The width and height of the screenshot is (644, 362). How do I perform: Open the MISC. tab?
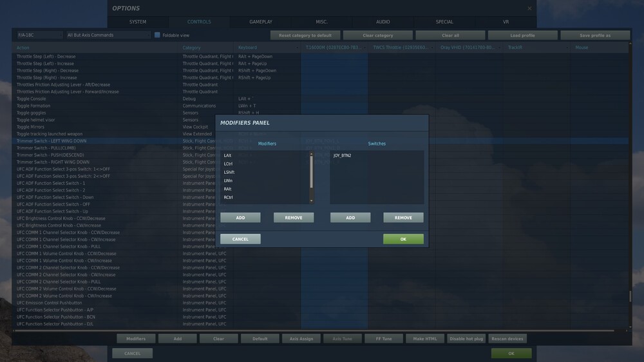pyautogui.click(x=321, y=22)
